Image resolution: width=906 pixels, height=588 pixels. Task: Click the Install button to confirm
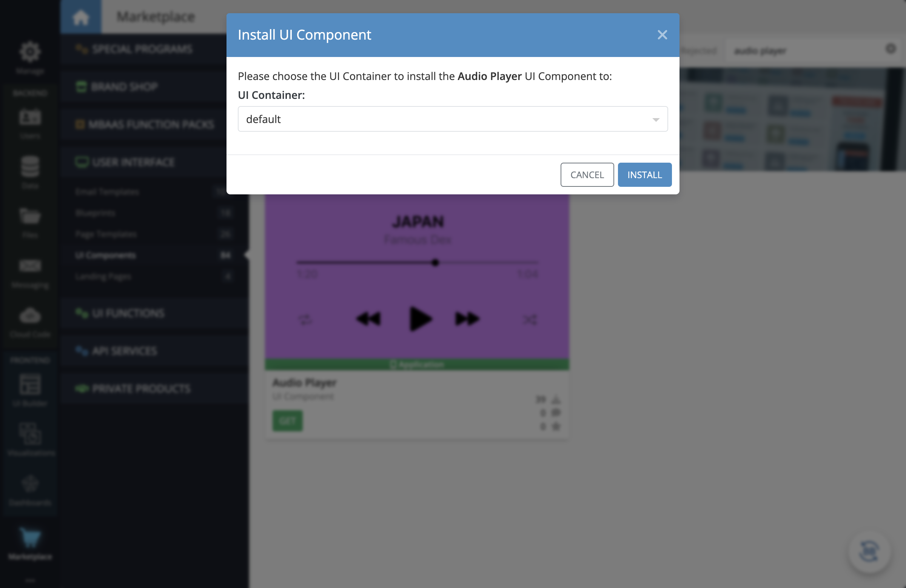point(644,174)
